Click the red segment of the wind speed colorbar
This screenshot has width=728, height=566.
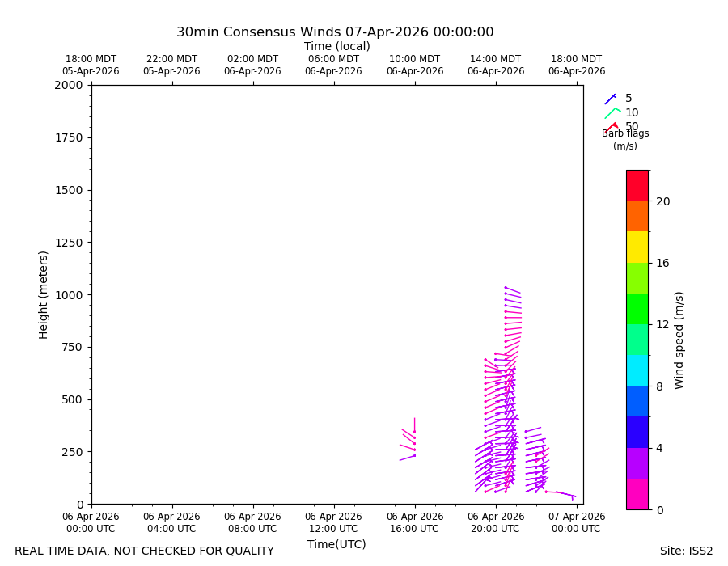637,186
